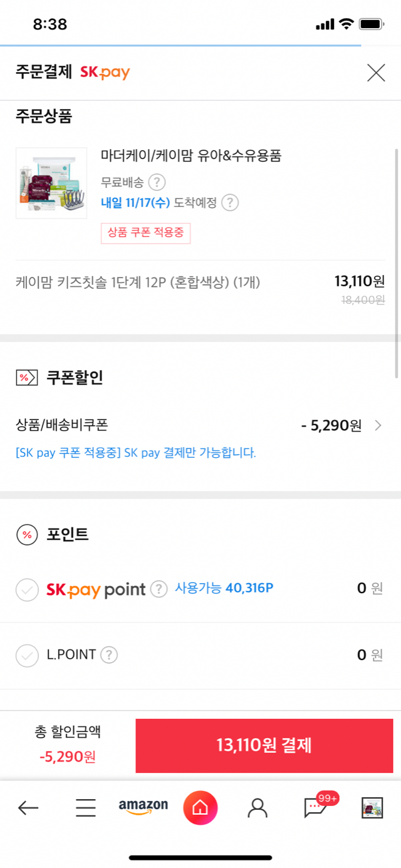Check the SK pay point checkbox
Image resolution: width=401 pixels, height=868 pixels.
27,589
